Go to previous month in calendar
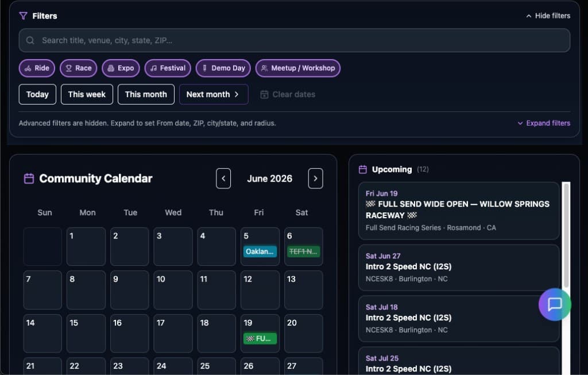The width and height of the screenshot is (588, 375). click(223, 179)
